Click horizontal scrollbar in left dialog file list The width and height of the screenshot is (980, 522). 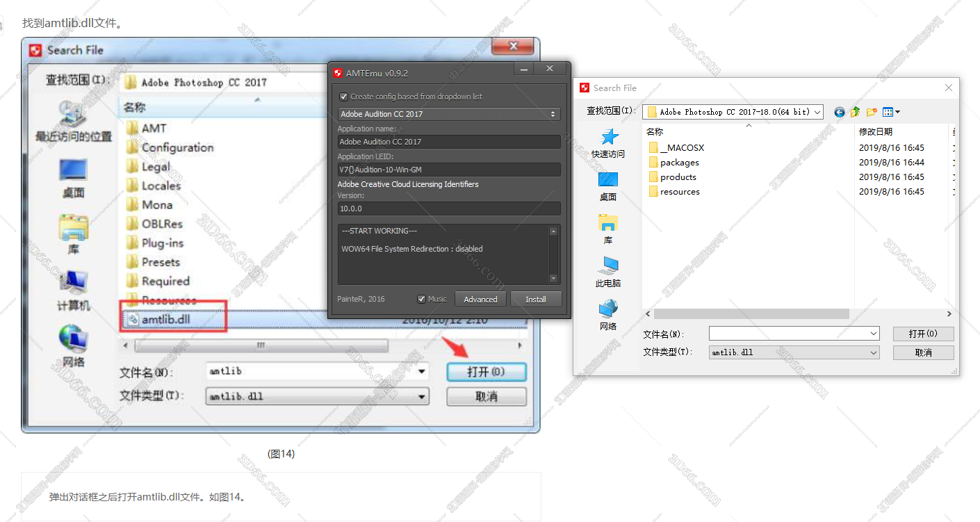[261, 345]
